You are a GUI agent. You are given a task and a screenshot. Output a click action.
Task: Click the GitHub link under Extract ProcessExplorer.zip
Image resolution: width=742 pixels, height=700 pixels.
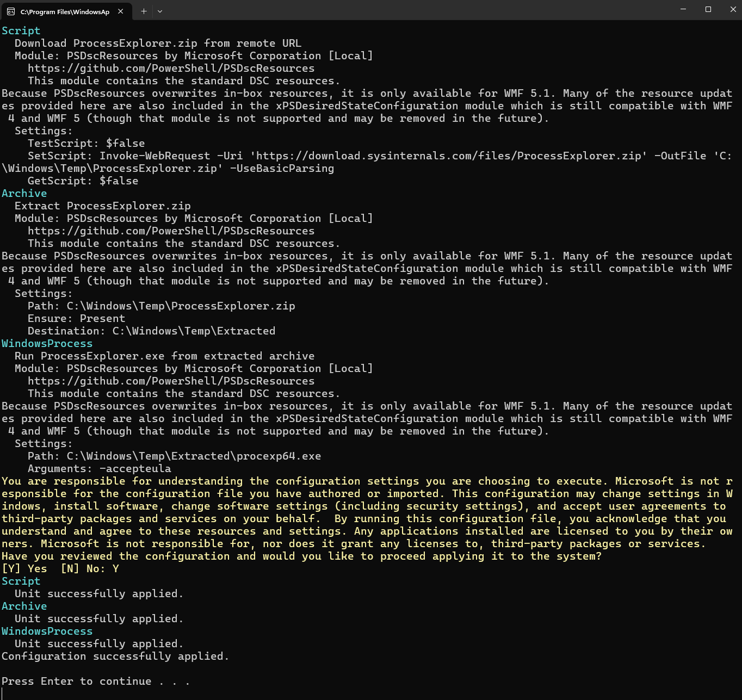(x=171, y=231)
